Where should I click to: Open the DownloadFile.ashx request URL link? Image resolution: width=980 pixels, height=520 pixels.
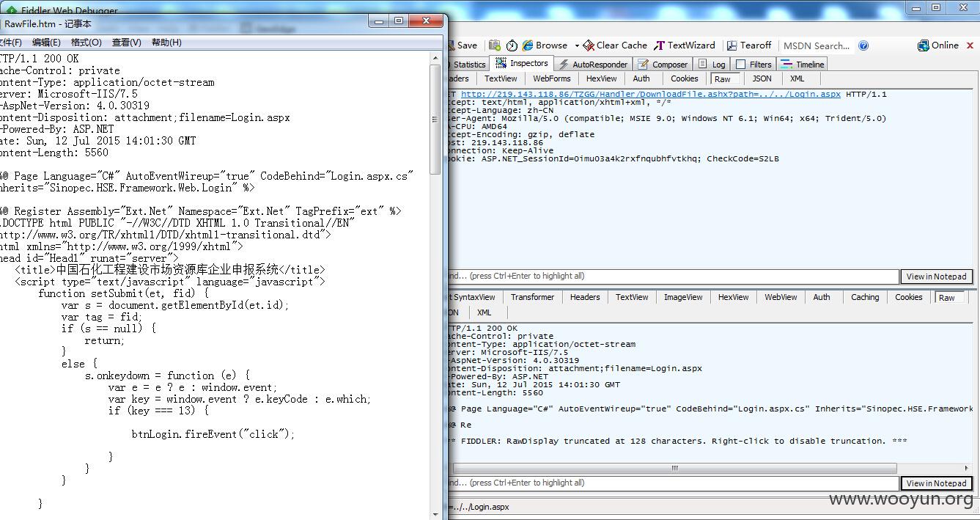651,95
